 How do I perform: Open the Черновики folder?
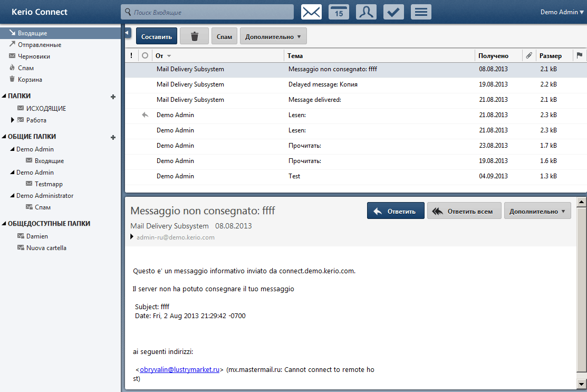[34, 56]
